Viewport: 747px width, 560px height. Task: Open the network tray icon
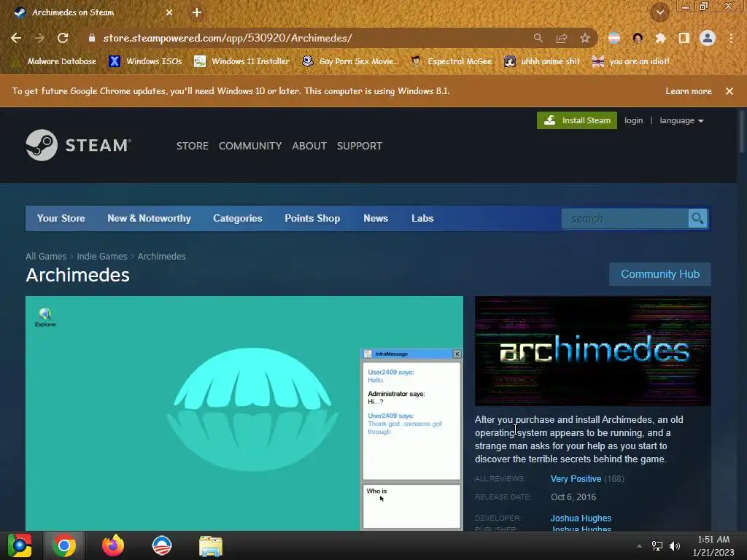pyautogui.click(x=657, y=546)
